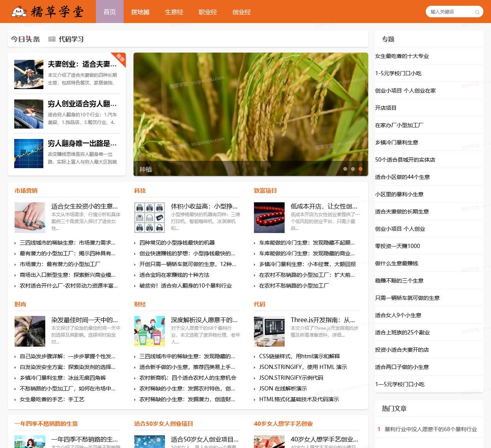Image resolution: width=491 pixels, height=448 pixels.
Task: Open the hair dyeing article thumbnail
Action: pyautogui.click(x=30, y=331)
